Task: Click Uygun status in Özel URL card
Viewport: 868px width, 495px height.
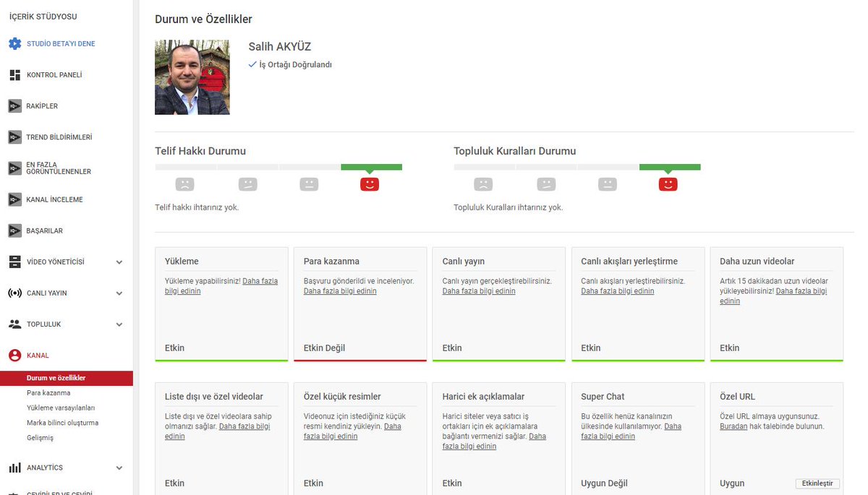Action: (732, 483)
